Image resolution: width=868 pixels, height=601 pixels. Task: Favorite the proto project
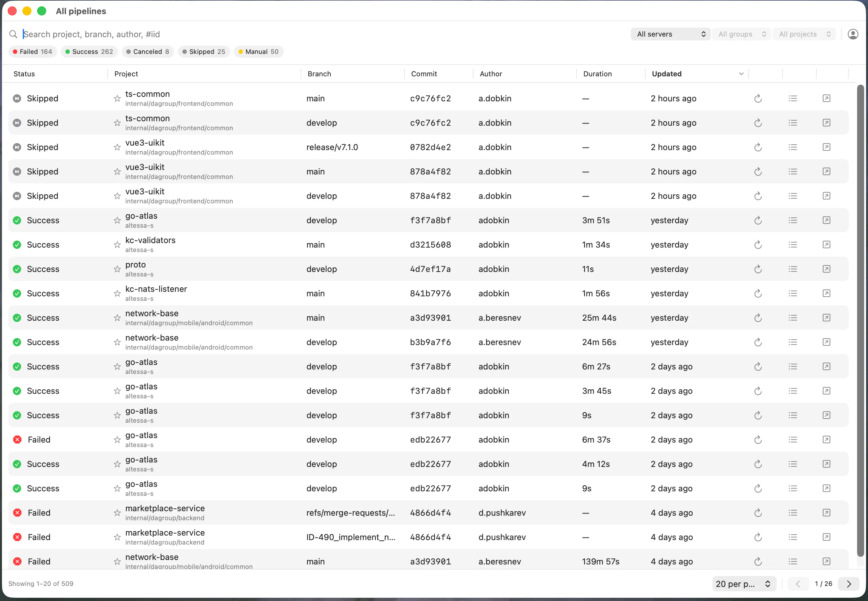117,269
